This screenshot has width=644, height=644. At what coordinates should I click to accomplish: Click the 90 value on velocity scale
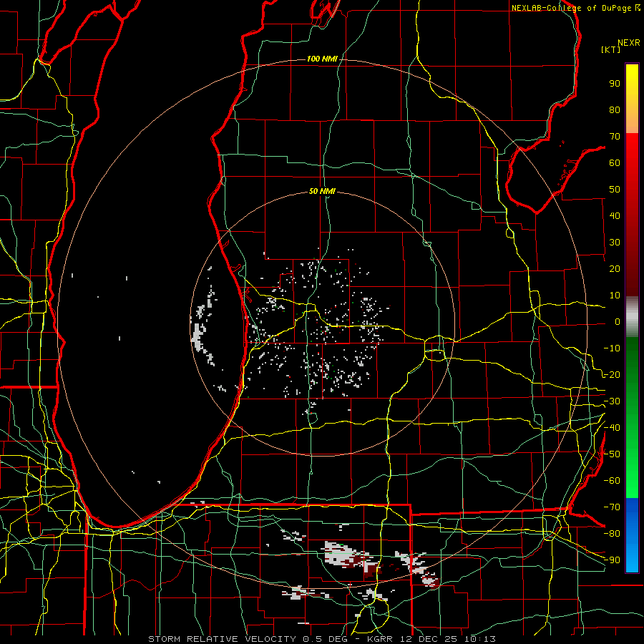[615, 84]
